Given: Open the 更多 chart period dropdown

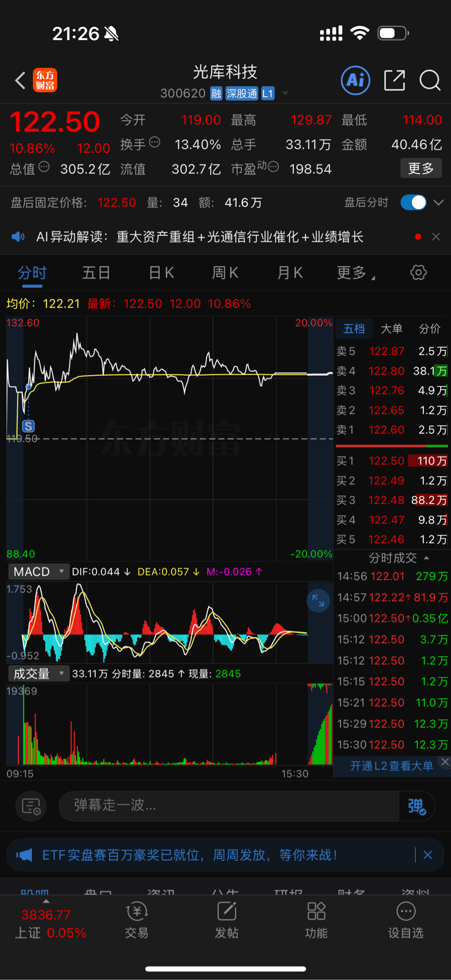Looking at the screenshot, I should point(356,273).
